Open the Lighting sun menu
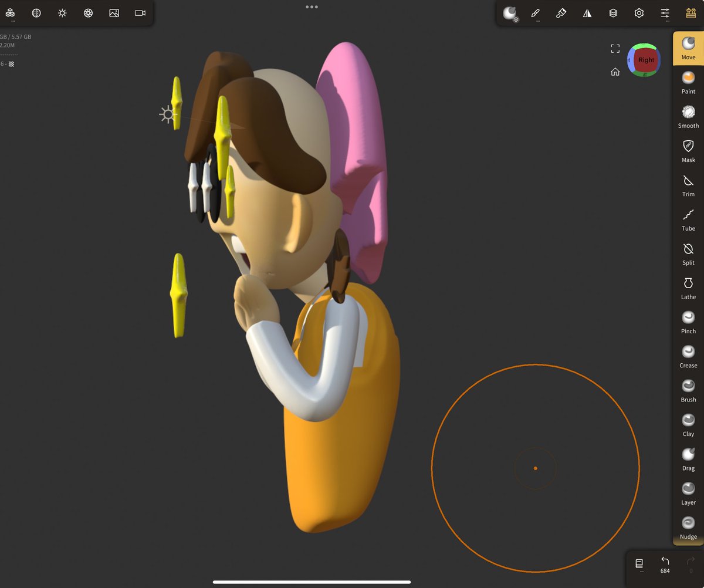The image size is (704, 588). point(62,13)
